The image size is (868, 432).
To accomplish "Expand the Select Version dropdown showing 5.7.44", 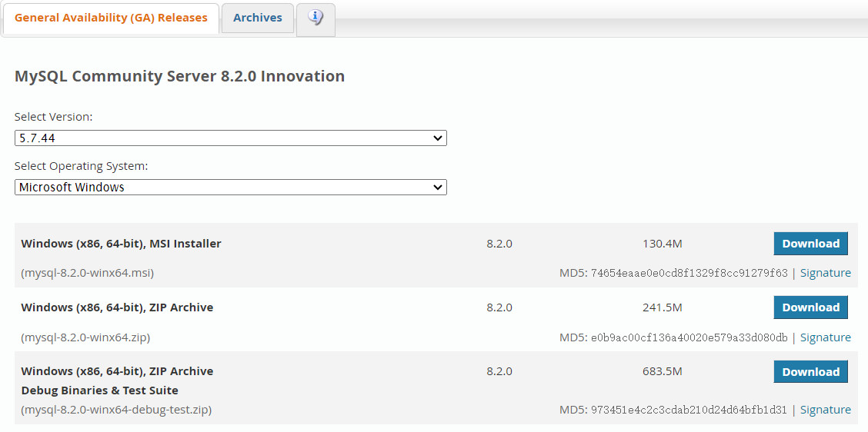I will tap(231, 138).
